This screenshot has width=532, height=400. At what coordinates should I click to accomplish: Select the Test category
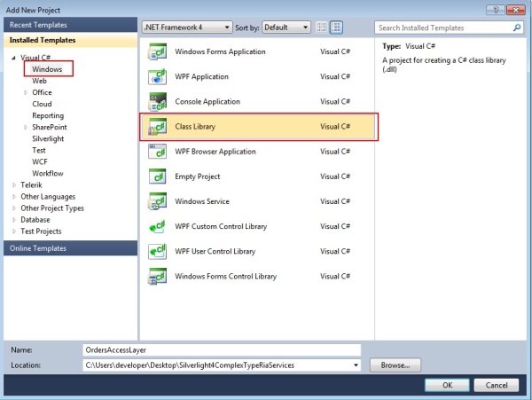[39, 150]
